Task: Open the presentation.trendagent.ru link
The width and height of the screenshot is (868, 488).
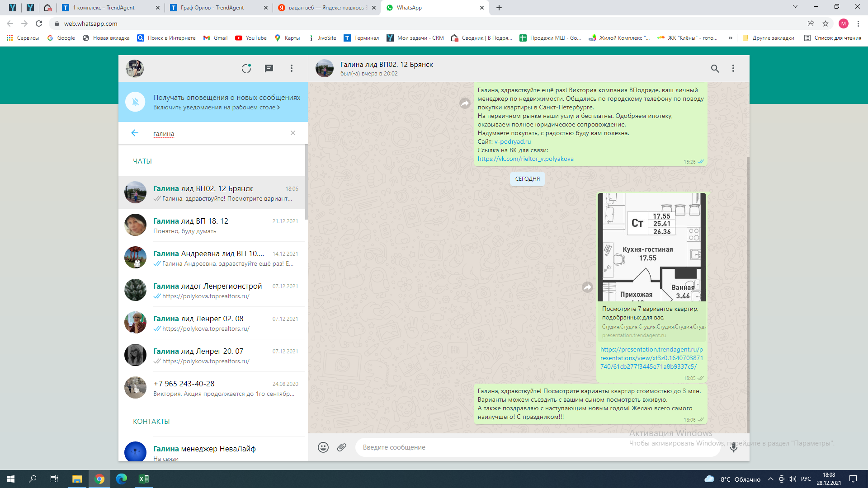Action: pos(651,358)
